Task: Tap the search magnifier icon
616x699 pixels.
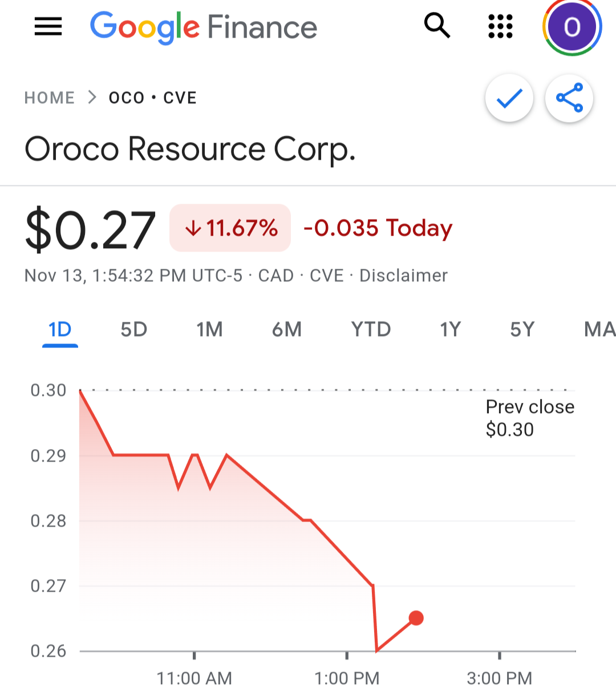Action: pyautogui.click(x=437, y=26)
